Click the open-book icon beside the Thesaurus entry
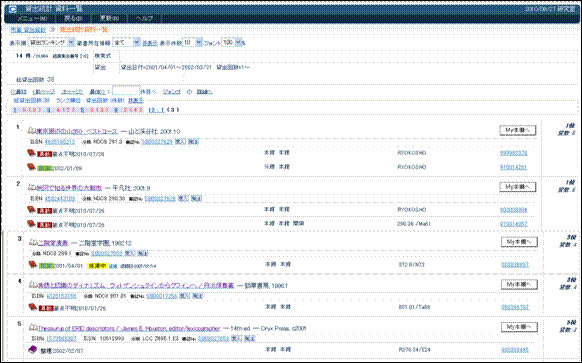 click(x=33, y=328)
